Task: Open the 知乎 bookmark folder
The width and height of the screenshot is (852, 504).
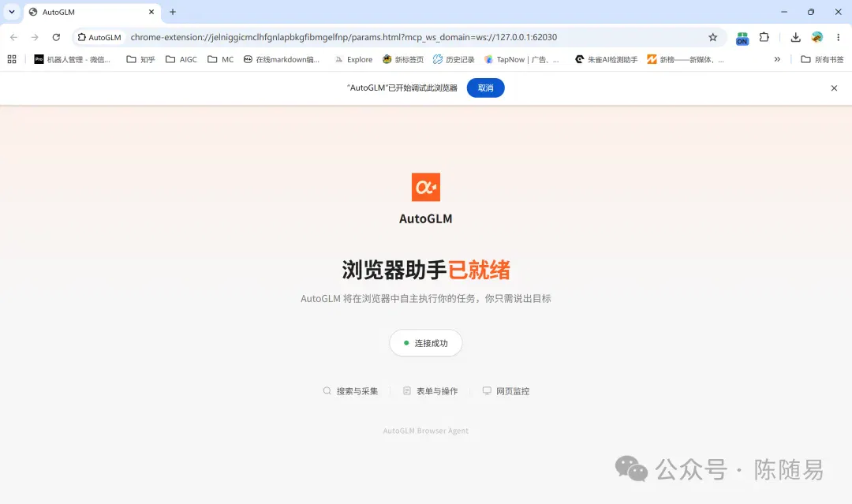Action: 140,59
